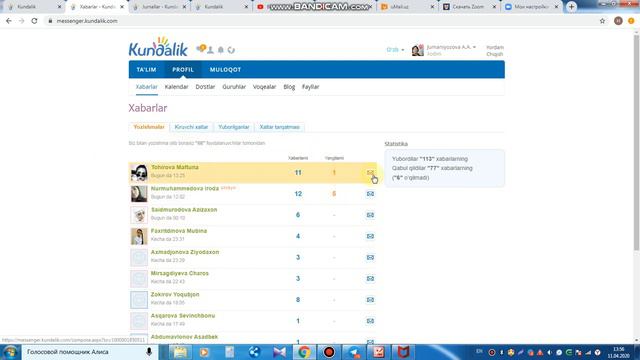Compose message to Saidmurodova Azizaxon envelope icon
Viewport: 640px width, 360px height.
tap(370, 215)
